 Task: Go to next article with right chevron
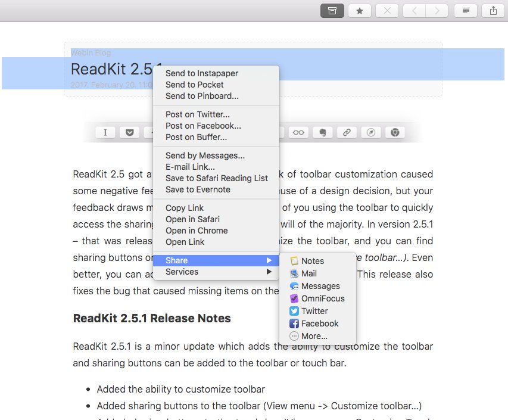pyautogui.click(x=437, y=11)
